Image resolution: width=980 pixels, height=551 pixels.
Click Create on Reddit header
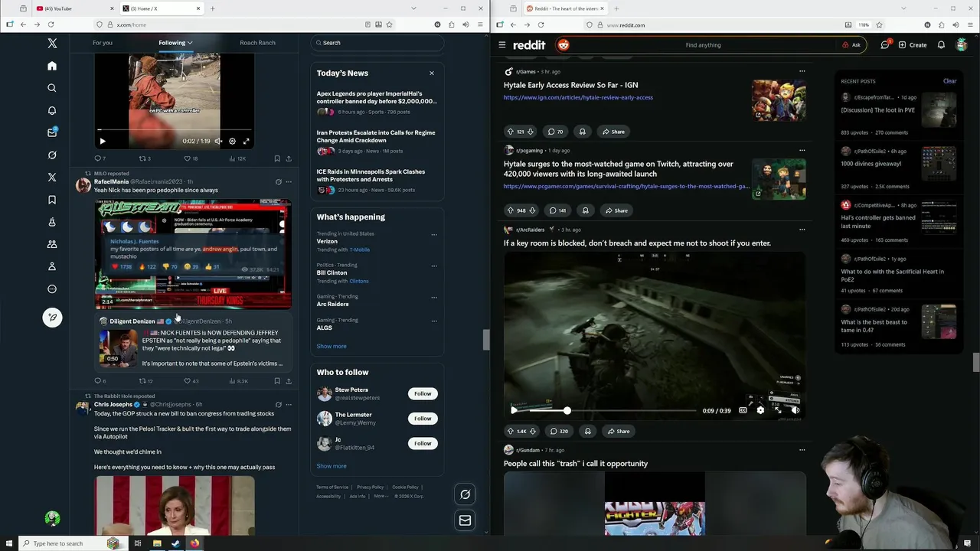click(913, 44)
